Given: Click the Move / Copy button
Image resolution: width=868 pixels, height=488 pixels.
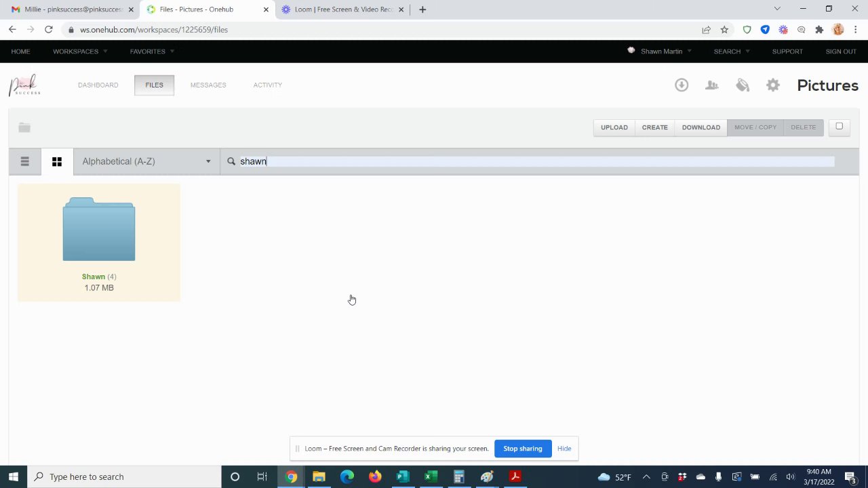Looking at the screenshot, I should (755, 127).
